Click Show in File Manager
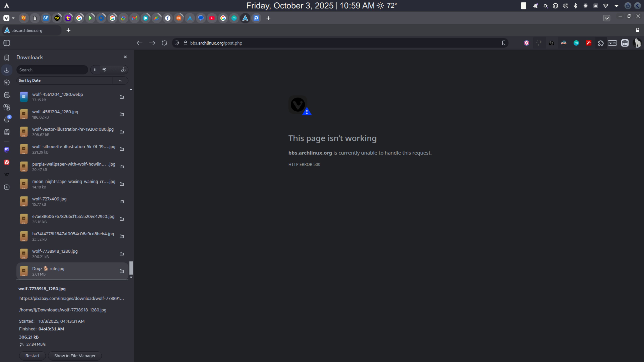This screenshot has width=644, height=362. [x=75, y=356]
